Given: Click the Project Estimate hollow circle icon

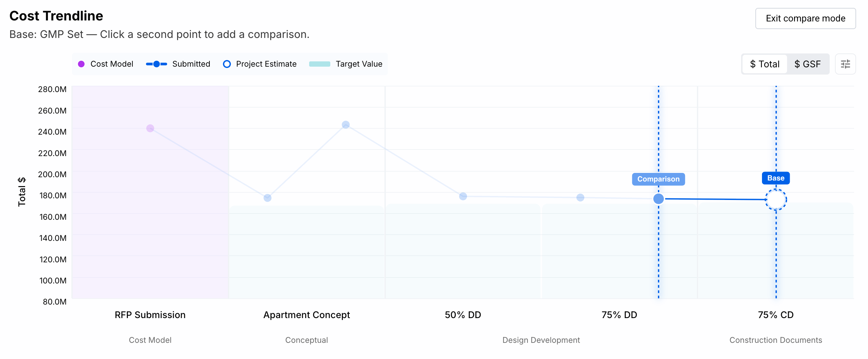Looking at the screenshot, I should (x=227, y=64).
